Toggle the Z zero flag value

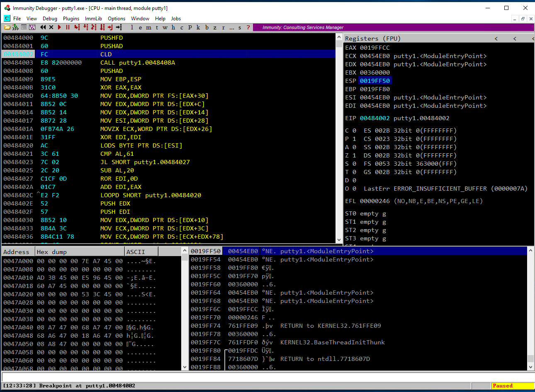(354, 155)
